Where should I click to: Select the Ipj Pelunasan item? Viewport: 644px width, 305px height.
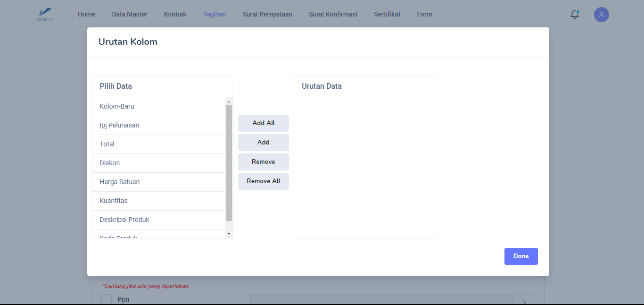119,126
